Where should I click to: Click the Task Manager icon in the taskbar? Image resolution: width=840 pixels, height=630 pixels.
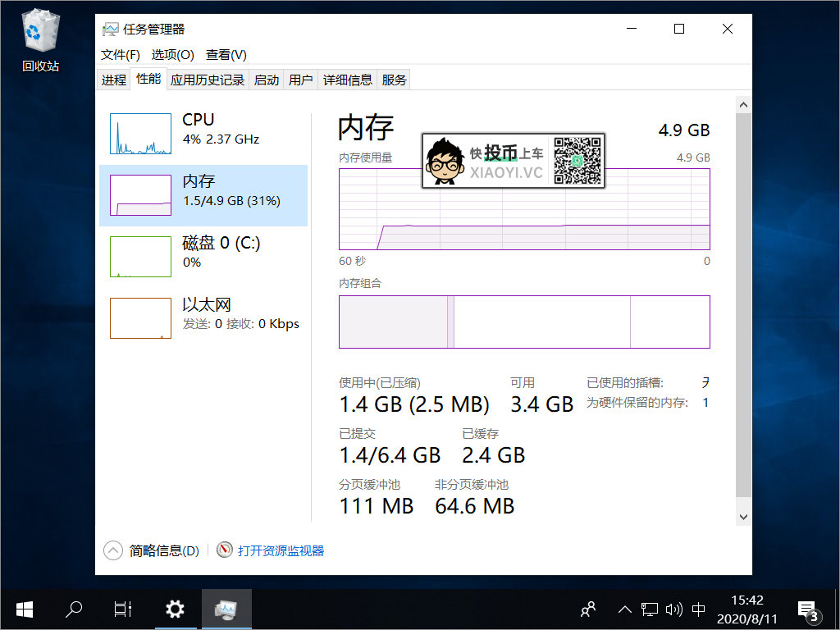pyautogui.click(x=226, y=609)
